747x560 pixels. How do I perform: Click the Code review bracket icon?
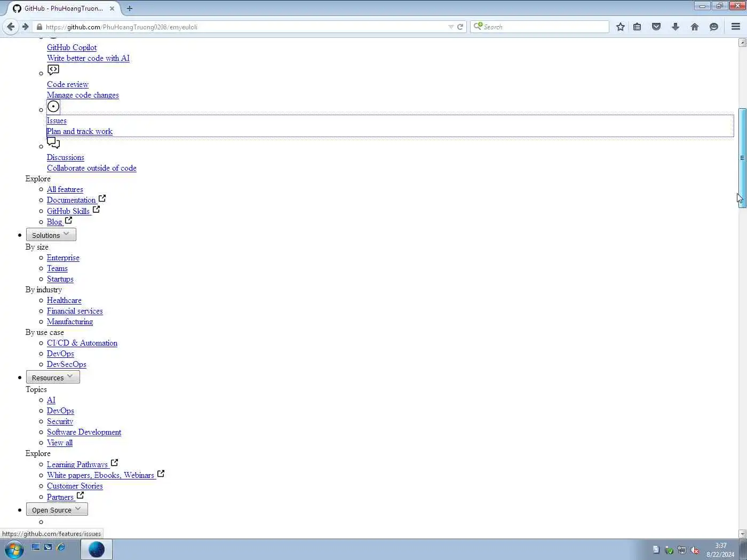coord(53,69)
